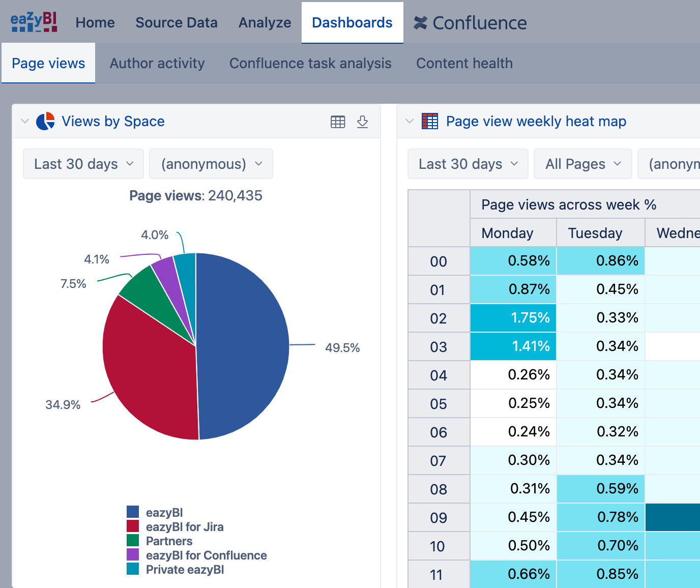Open the (anonymous) user filter dropdown

[211, 164]
